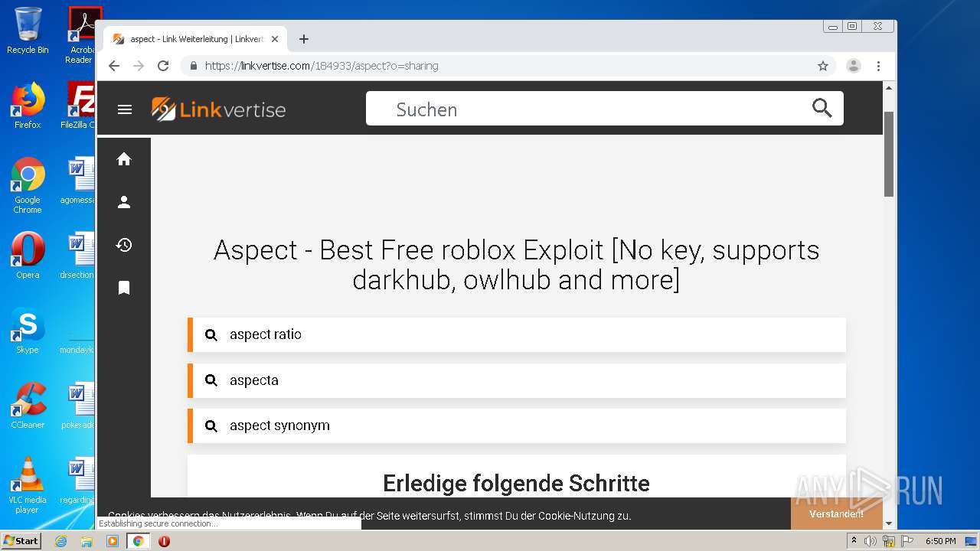Open the CCleaner desktop shortcut

28,406
